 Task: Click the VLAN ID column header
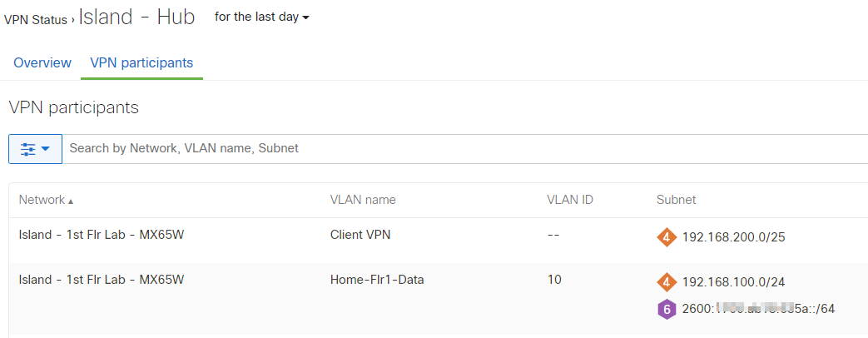click(x=569, y=200)
